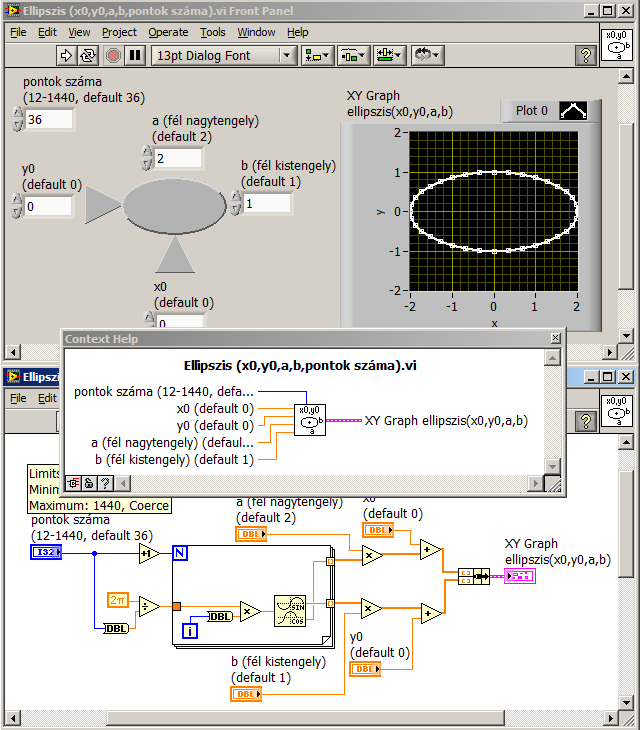The width and height of the screenshot is (640, 730).
Task: Click the For Loop N count terminal
Action: pyautogui.click(x=180, y=553)
